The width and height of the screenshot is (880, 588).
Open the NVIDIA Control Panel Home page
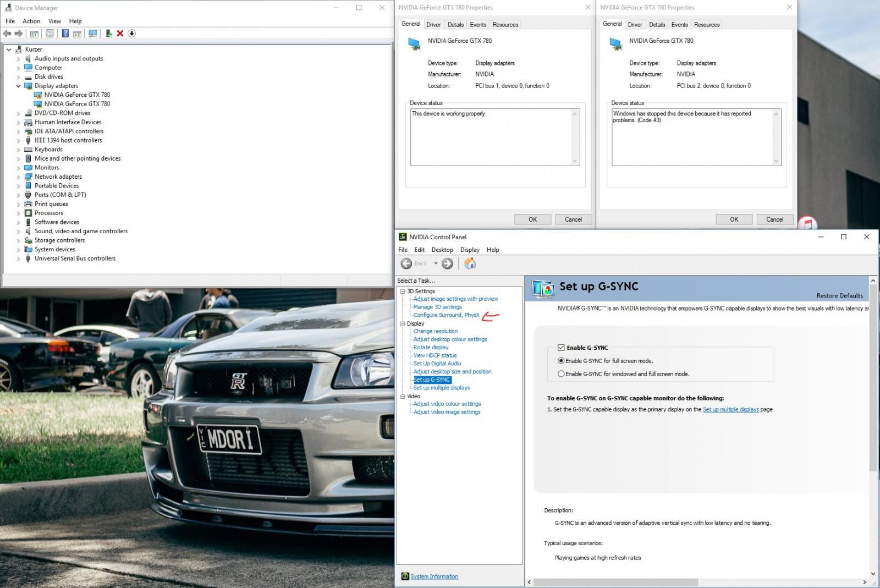[470, 263]
